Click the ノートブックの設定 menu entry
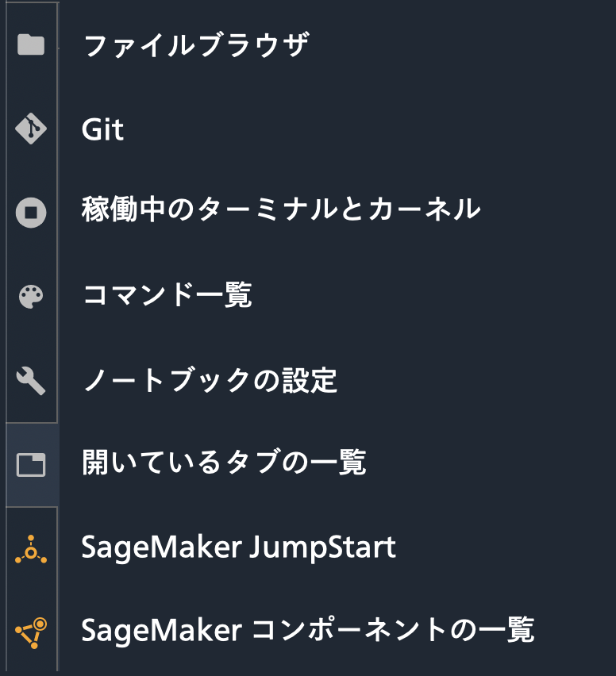 [x=210, y=380]
